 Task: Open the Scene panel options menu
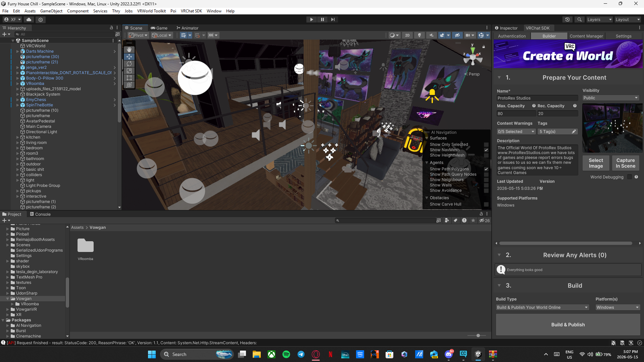tap(487, 28)
